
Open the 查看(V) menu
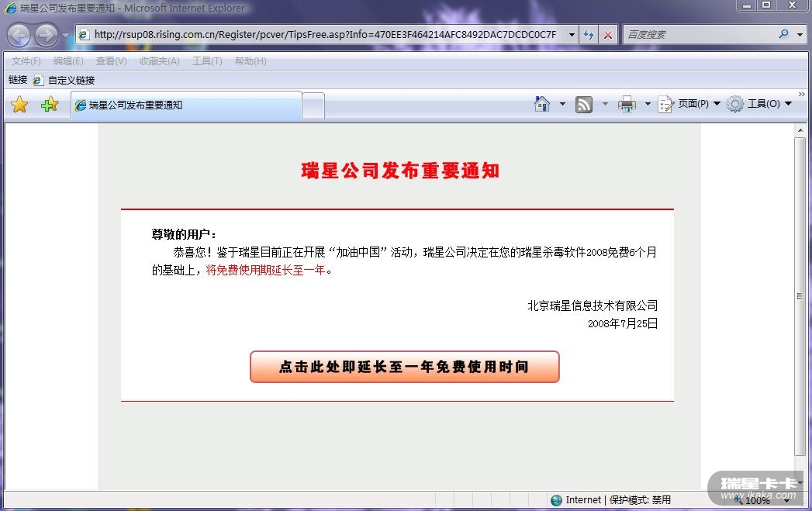coord(112,61)
